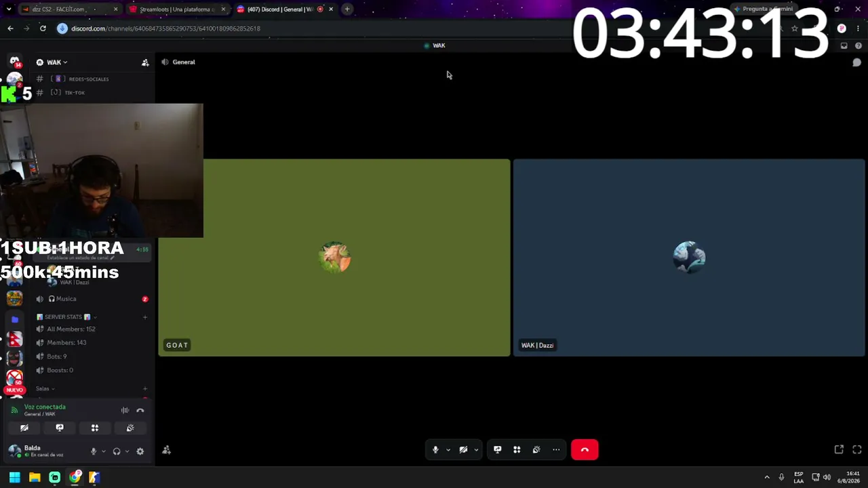Reload the Discord page
The width and height of the screenshot is (868, 488).
pos(43,28)
